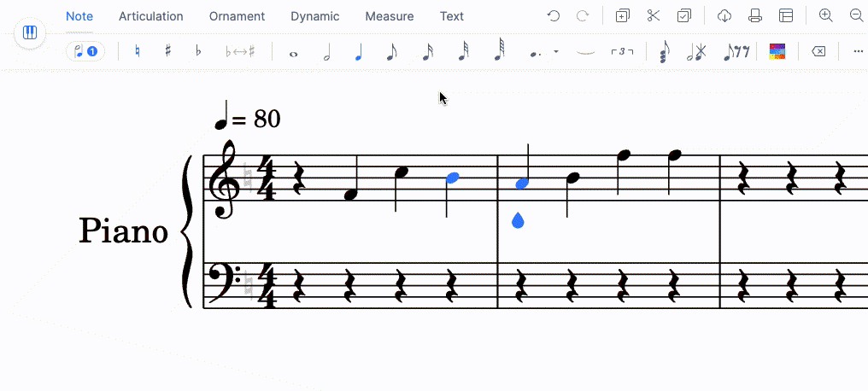
Task: Open the voice 1 selector
Action: [x=85, y=51]
